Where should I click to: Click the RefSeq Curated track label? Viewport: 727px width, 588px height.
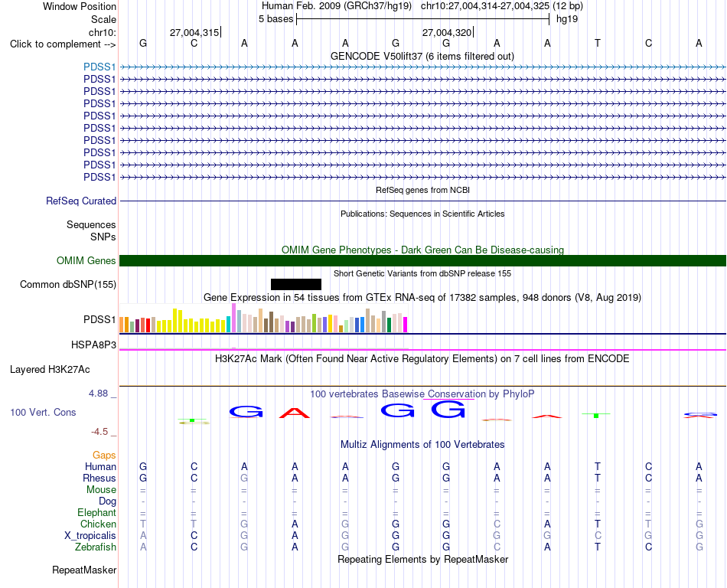point(81,201)
